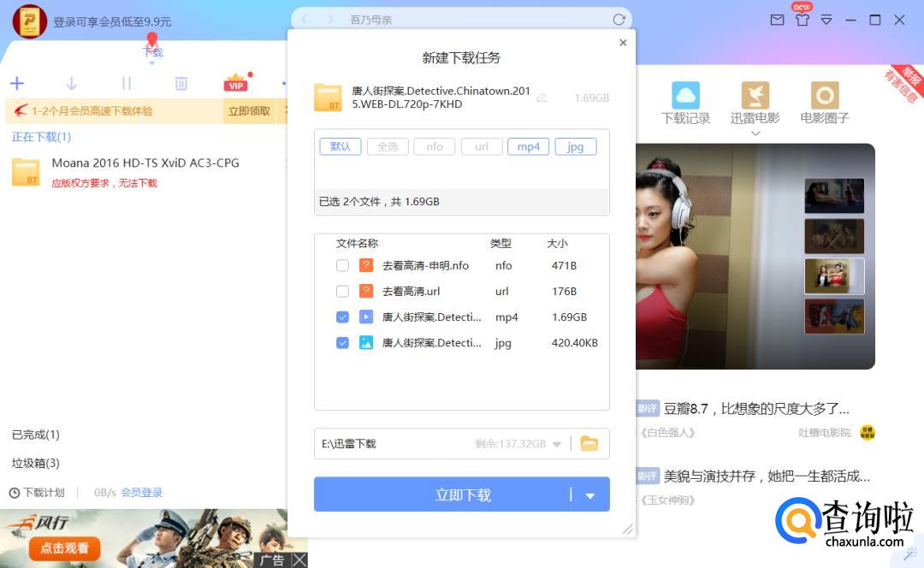
Task: Open the VIP crown icon
Action: (236, 83)
